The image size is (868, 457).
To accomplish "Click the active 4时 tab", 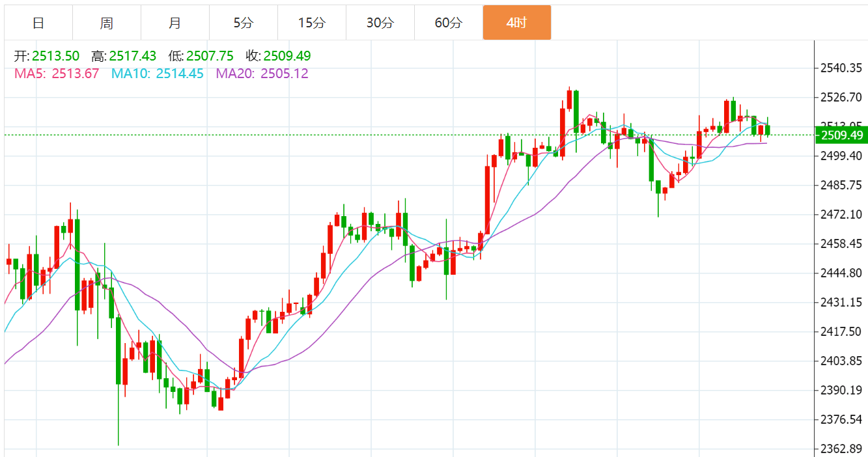I will (516, 23).
